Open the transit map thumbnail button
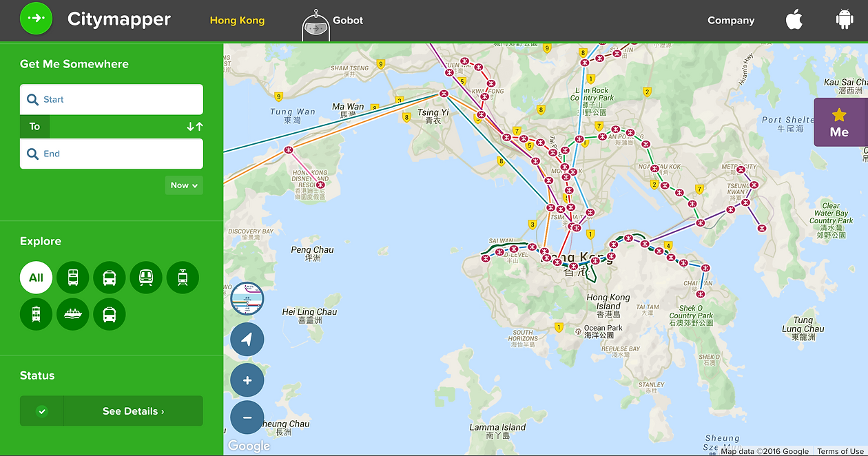Image resolution: width=868 pixels, height=456 pixels. pos(247,299)
